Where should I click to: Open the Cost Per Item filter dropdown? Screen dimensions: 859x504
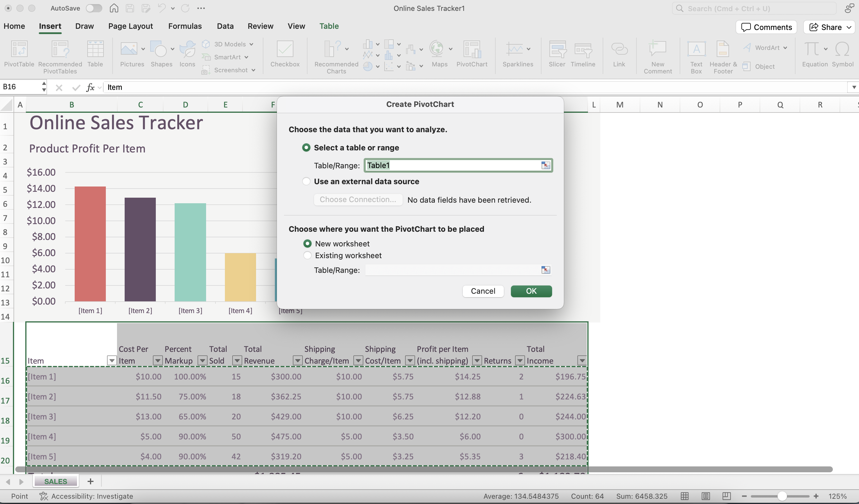(158, 360)
